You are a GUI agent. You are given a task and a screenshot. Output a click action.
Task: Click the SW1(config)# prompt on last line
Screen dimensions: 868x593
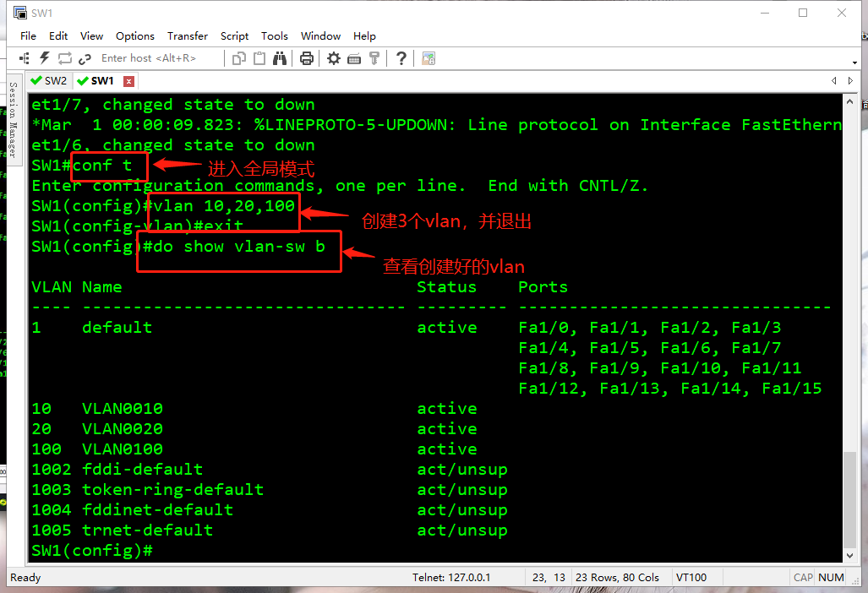pyautogui.click(x=92, y=551)
